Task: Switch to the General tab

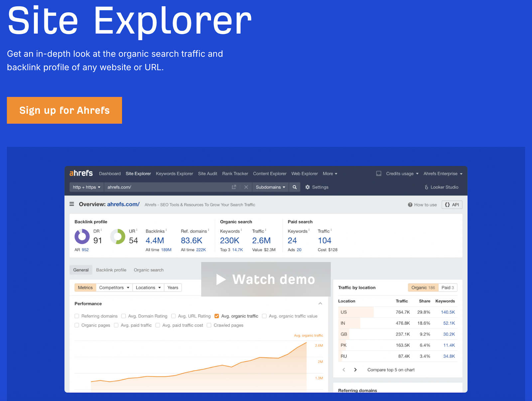Action: pyautogui.click(x=81, y=270)
